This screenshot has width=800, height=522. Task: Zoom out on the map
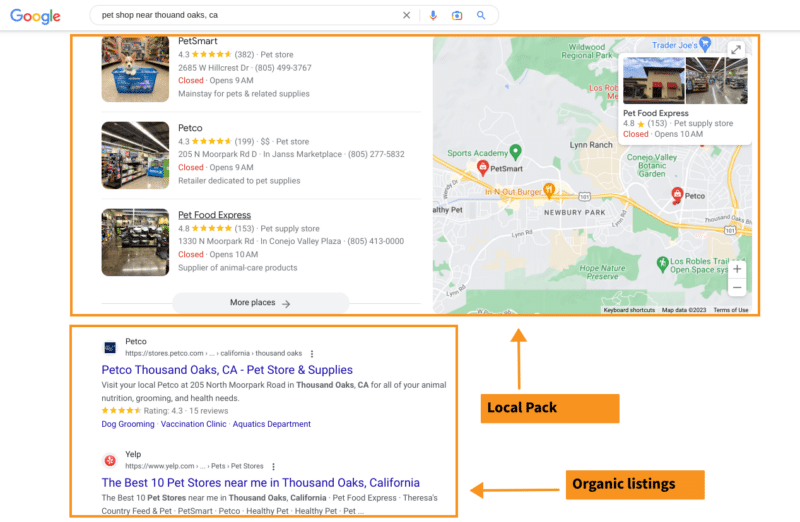point(737,287)
